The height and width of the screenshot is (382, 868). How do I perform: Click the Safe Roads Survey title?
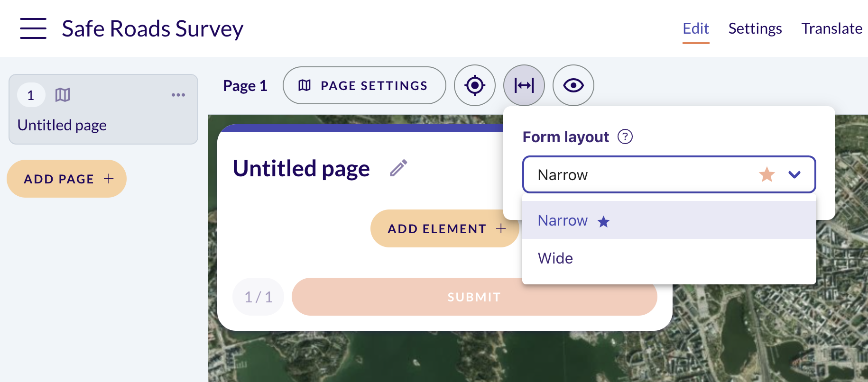153,29
